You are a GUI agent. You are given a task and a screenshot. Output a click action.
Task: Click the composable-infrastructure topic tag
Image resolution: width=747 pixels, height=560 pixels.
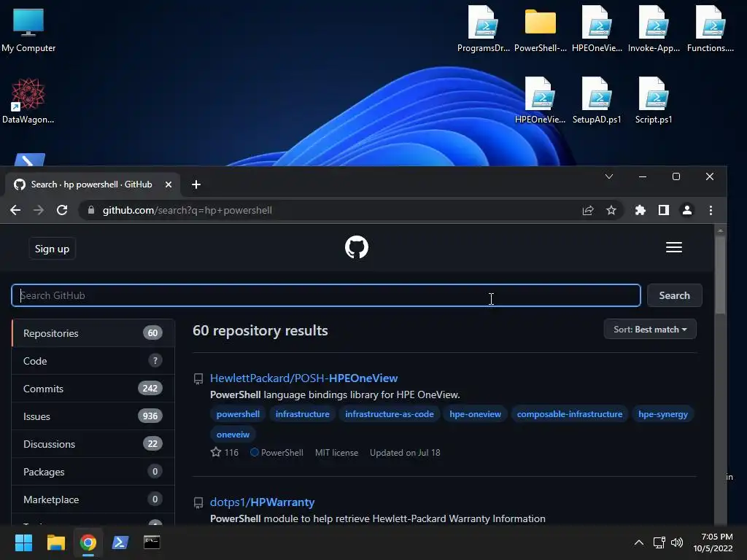coord(569,414)
